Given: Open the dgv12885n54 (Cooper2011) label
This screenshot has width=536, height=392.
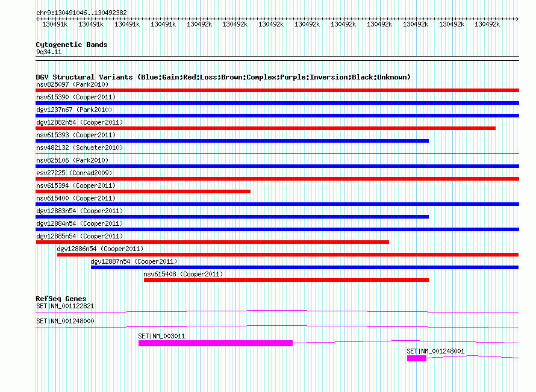Looking at the screenshot, I should pos(79,236).
